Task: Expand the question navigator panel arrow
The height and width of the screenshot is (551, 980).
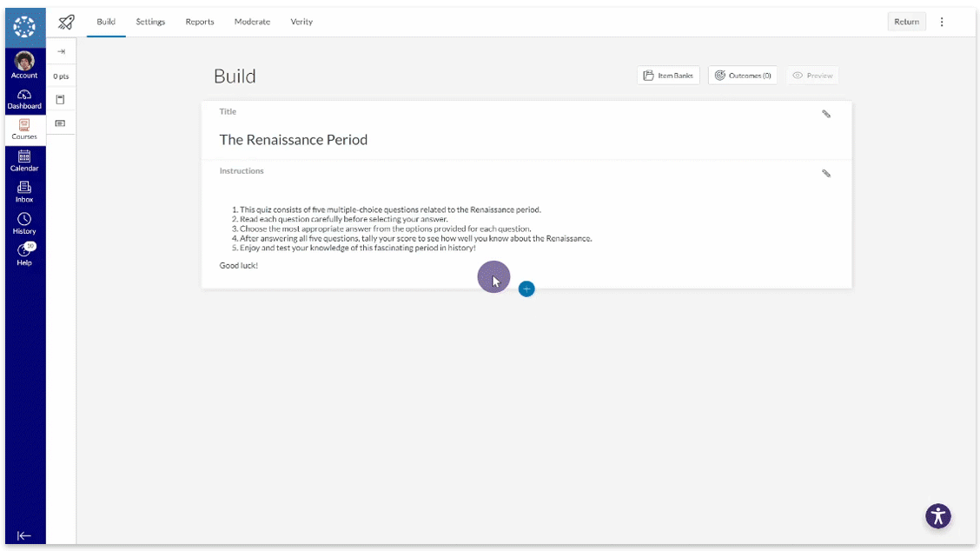Action: (x=61, y=51)
